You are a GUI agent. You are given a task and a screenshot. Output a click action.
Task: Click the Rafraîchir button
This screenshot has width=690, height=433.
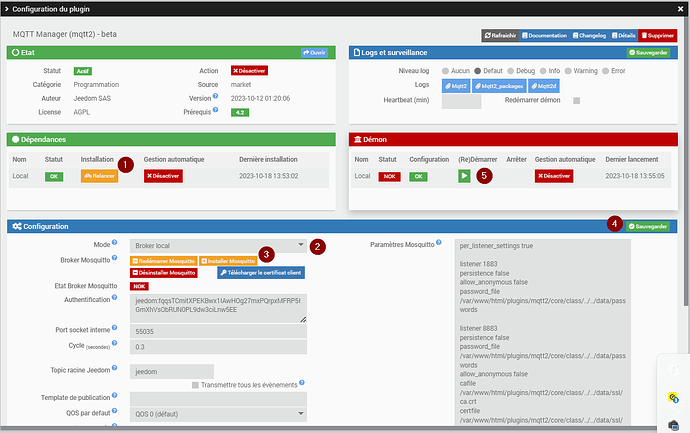pyautogui.click(x=500, y=36)
